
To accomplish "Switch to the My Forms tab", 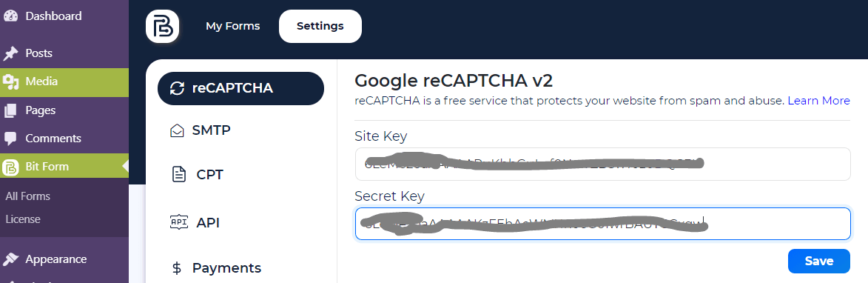I will (x=232, y=26).
